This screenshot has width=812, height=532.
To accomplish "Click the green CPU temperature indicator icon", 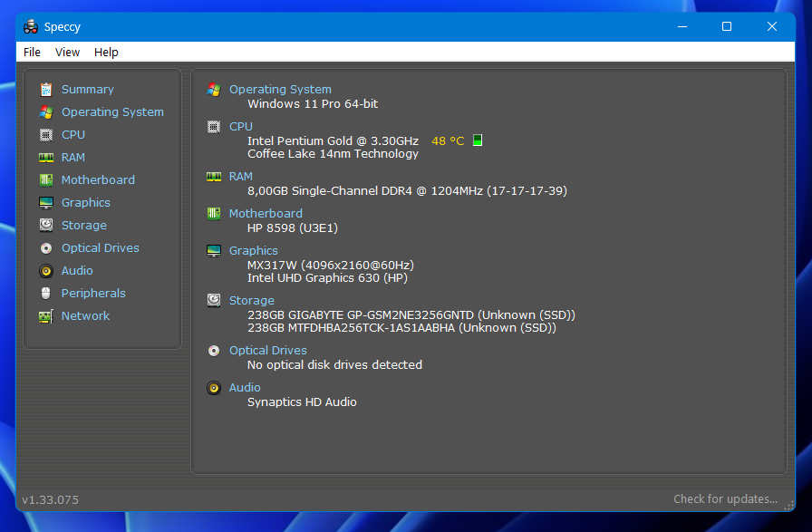I will tap(478, 140).
